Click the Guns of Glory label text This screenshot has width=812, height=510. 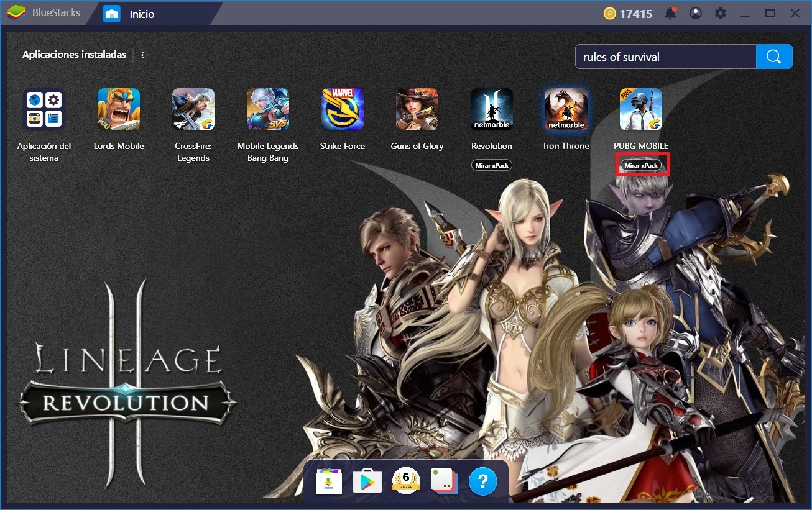coord(417,147)
